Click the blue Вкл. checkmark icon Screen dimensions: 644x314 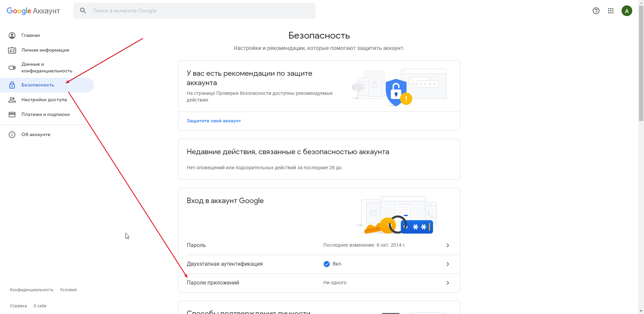click(327, 264)
